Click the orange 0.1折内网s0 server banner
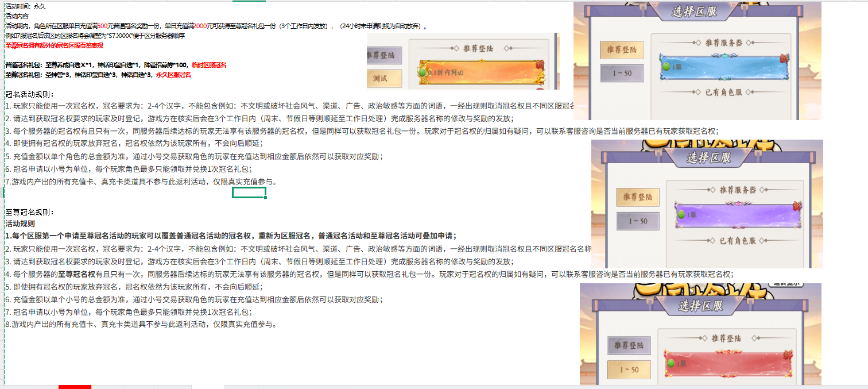868x389 pixels. [481, 72]
